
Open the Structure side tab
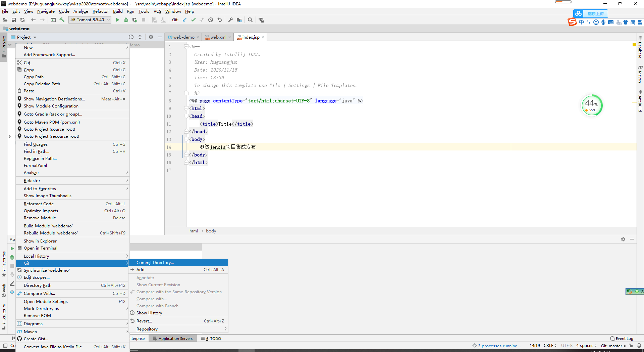click(x=4, y=316)
